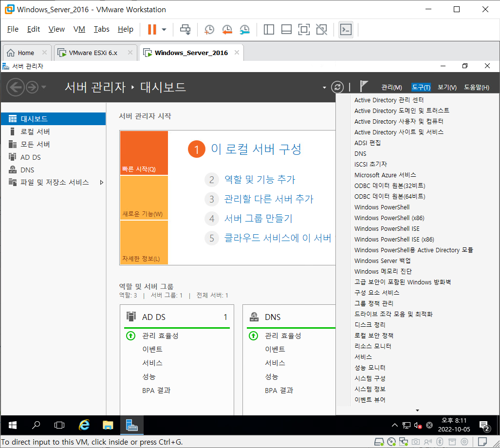Open 관리할 다른 서버 추가 link
The height and width of the screenshot is (448, 500).
tap(269, 199)
